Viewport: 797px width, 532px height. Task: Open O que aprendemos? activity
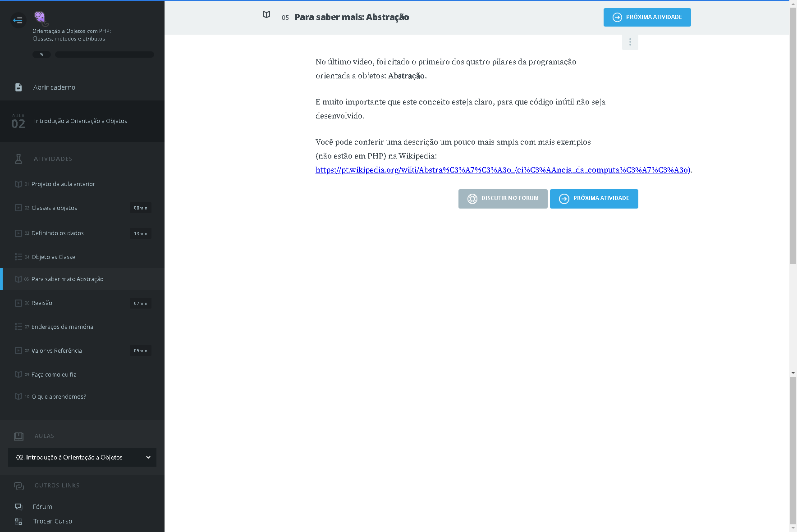[x=59, y=397]
